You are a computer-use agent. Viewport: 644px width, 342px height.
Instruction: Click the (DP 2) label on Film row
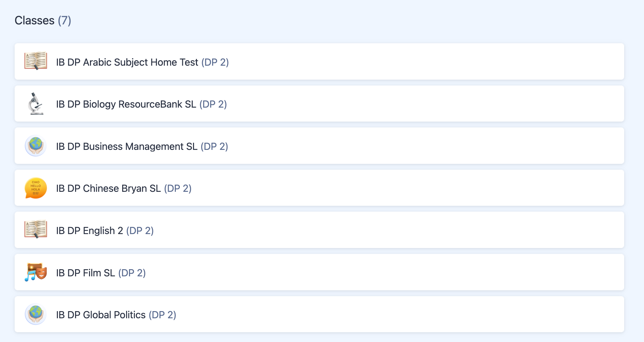click(x=132, y=273)
